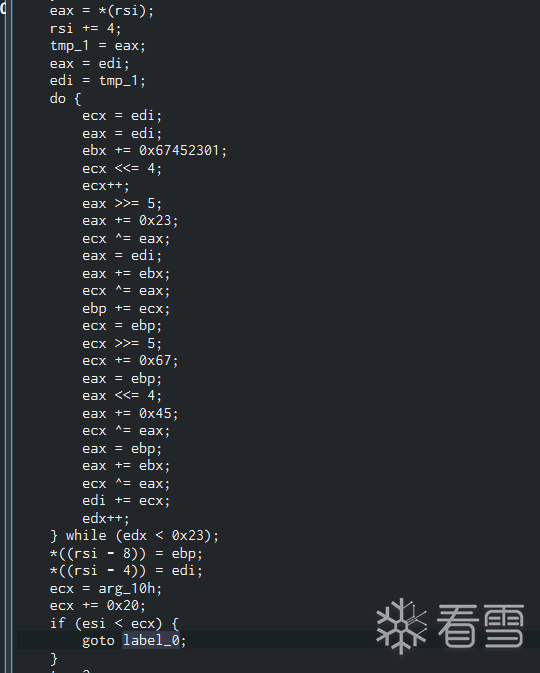Image resolution: width=540 pixels, height=673 pixels.
Task: Click the line *((rsi - 4)) = edi
Action: 126,571
